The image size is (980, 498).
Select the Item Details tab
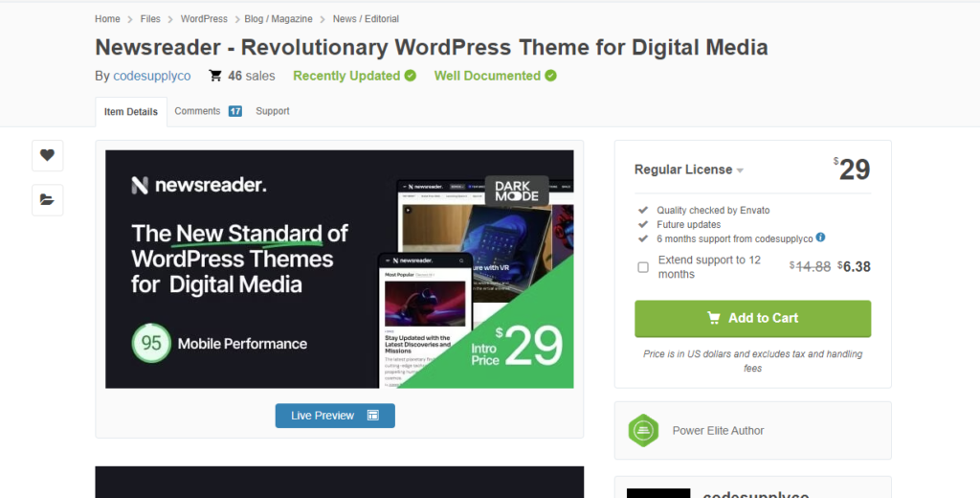pyautogui.click(x=131, y=112)
